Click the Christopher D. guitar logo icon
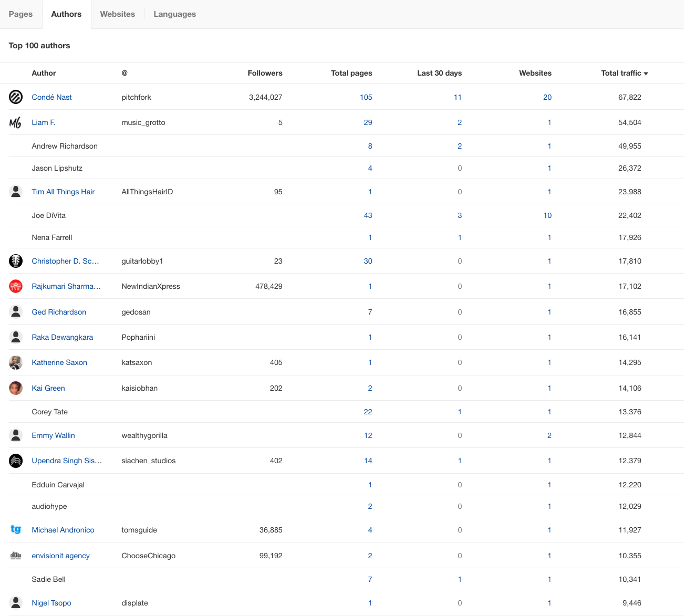The width and height of the screenshot is (684, 616). 16,261
